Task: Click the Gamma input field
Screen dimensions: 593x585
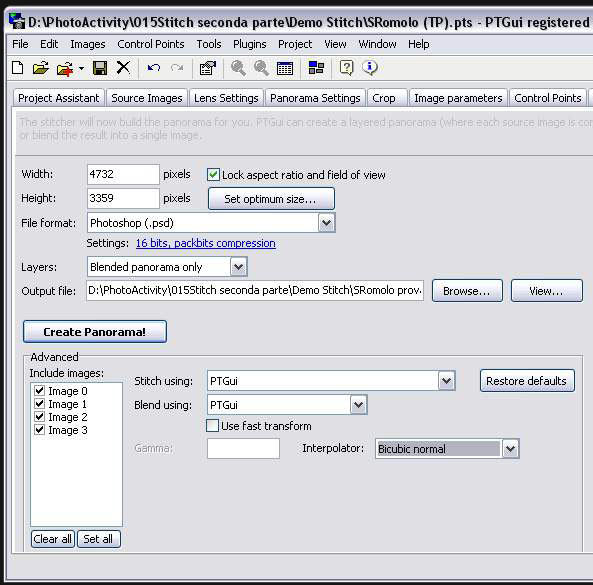Action: (243, 448)
